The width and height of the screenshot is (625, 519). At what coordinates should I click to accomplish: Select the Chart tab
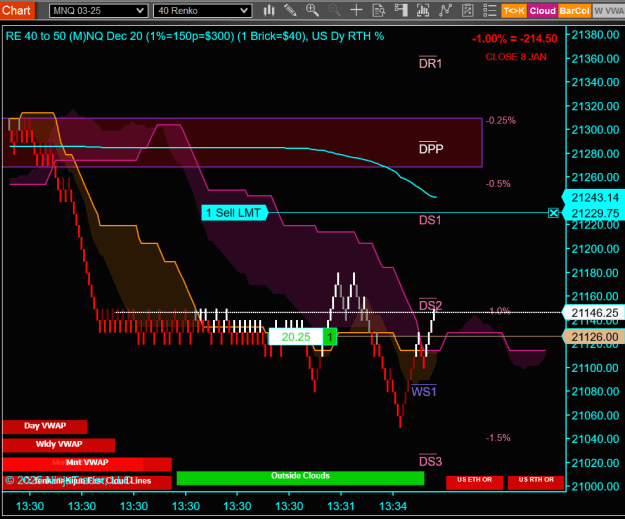(17, 10)
